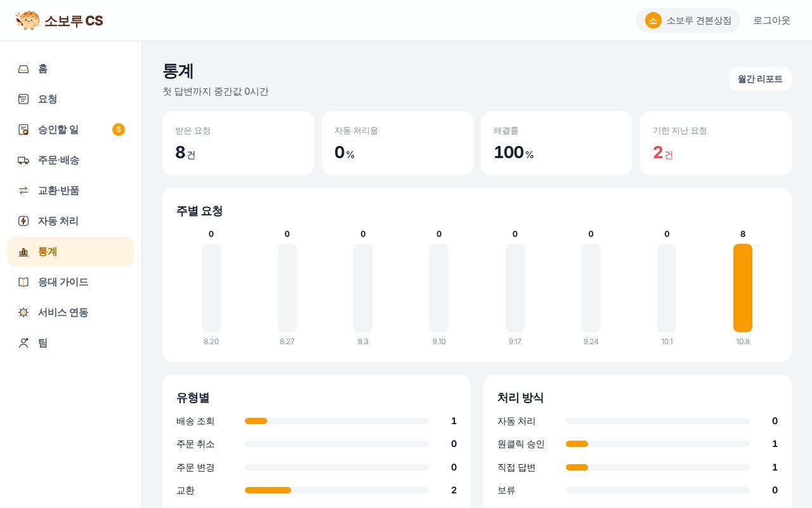Click the 첫 답변까지 중간값 0시간 text

[x=216, y=91]
